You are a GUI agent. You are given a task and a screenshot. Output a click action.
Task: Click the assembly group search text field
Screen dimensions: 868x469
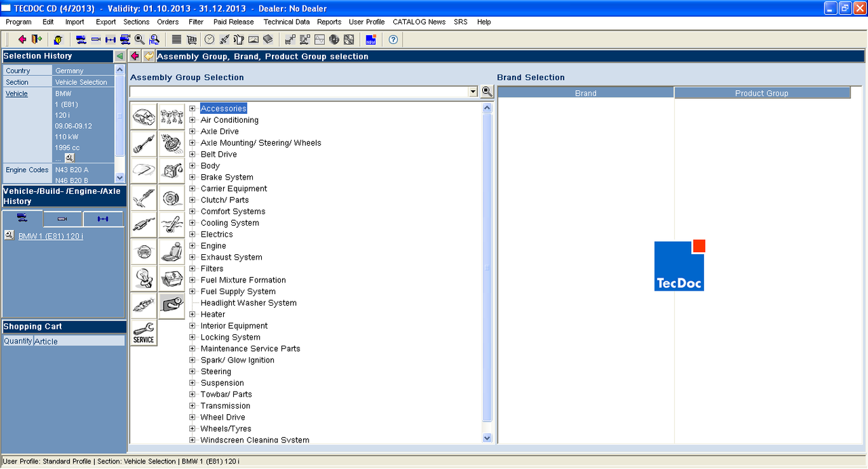(299, 91)
